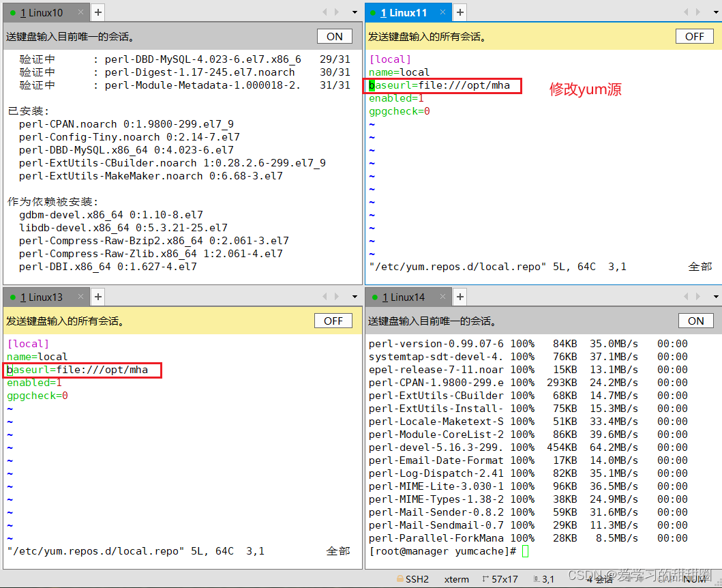This screenshot has height=588, width=722.
Task: Close the Linux10 tab
Action: click(x=80, y=12)
